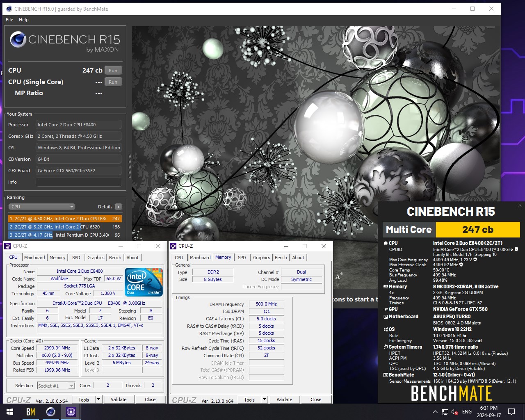This screenshot has width=525, height=420.
Task: Click Tools button in left CPU-Z
Action: 84,399
